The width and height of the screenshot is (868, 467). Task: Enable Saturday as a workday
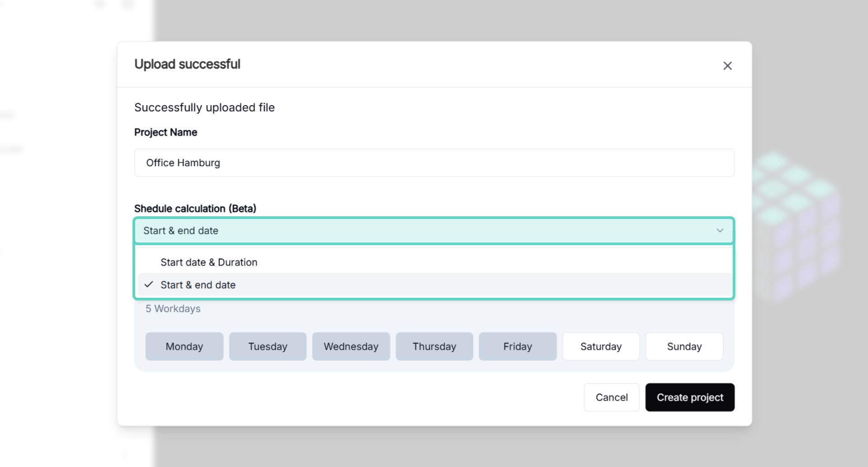click(601, 347)
